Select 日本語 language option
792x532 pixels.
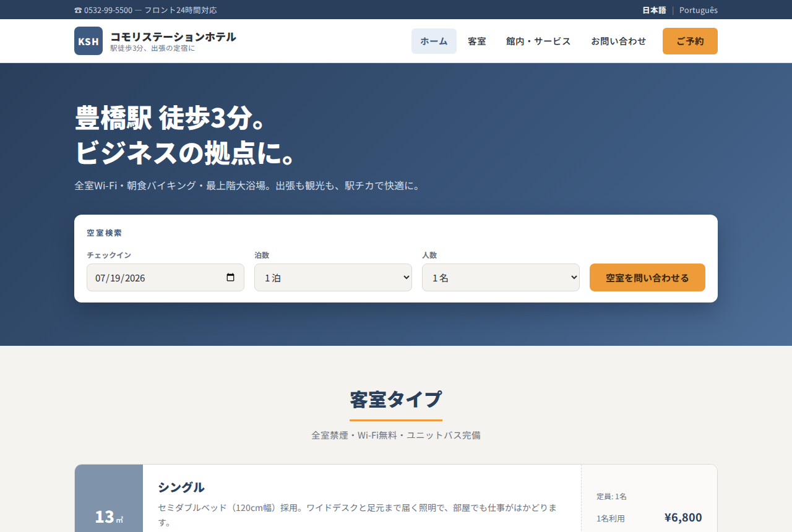coord(654,10)
